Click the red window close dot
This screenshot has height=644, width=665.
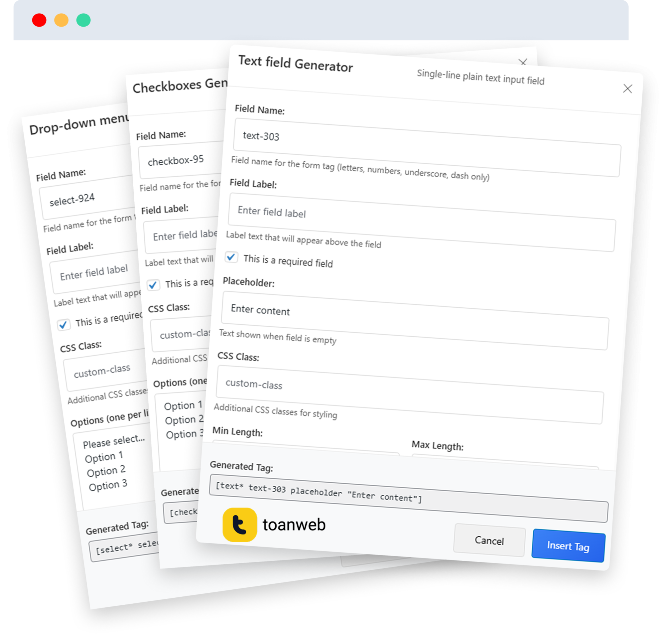(x=39, y=20)
